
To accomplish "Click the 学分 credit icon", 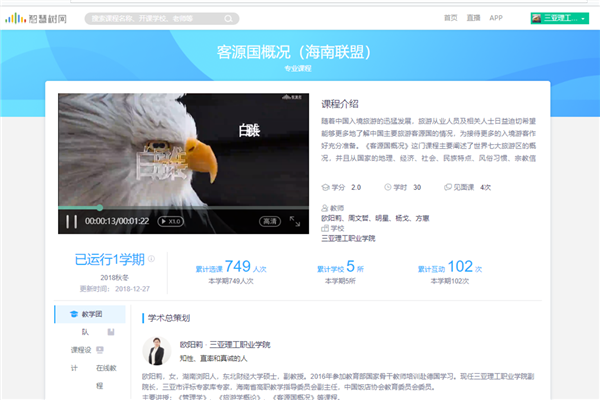I will coord(324,187).
